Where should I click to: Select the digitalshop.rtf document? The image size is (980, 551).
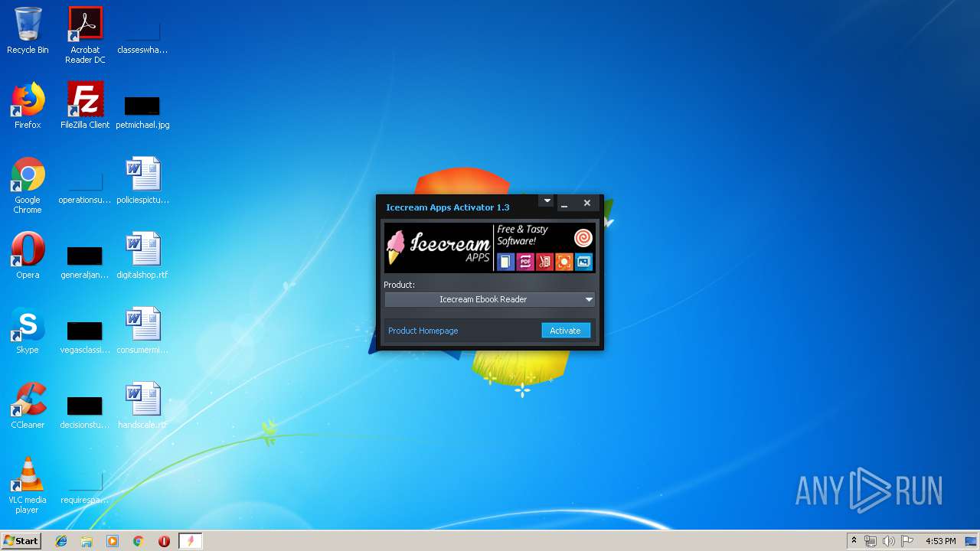coord(142,256)
